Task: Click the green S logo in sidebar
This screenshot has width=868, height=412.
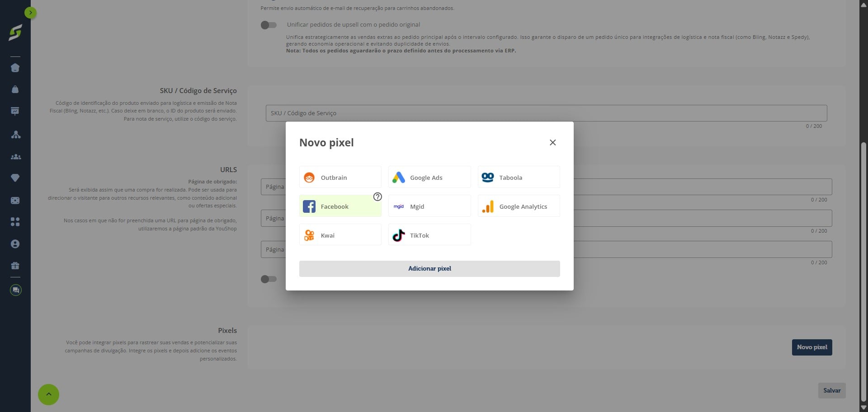Action: (15, 33)
